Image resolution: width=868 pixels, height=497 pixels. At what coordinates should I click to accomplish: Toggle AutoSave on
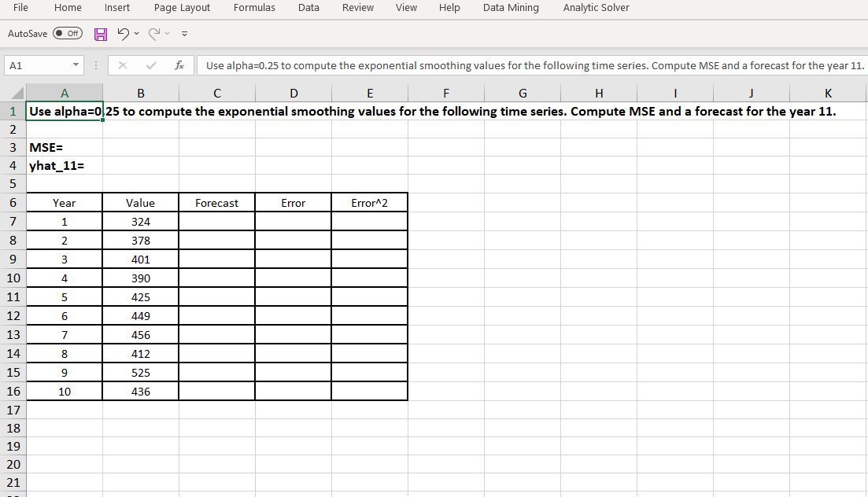point(67,35)
